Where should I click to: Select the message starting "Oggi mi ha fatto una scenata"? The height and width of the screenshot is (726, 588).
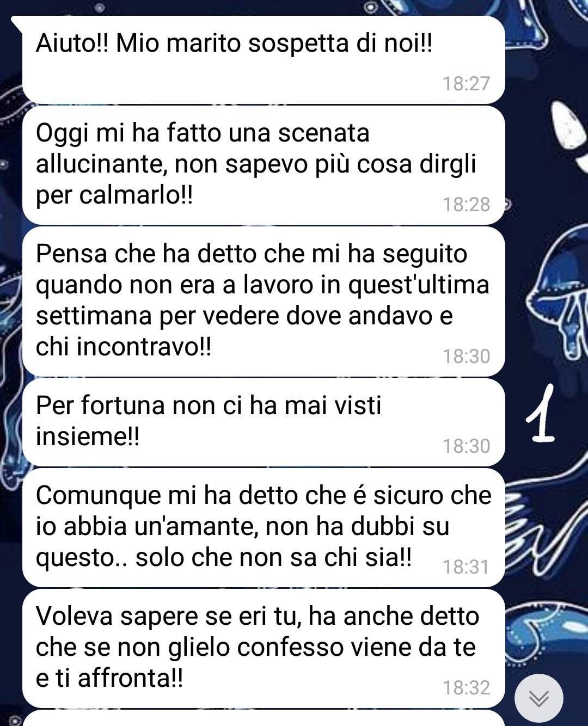[x=264, y=165]
